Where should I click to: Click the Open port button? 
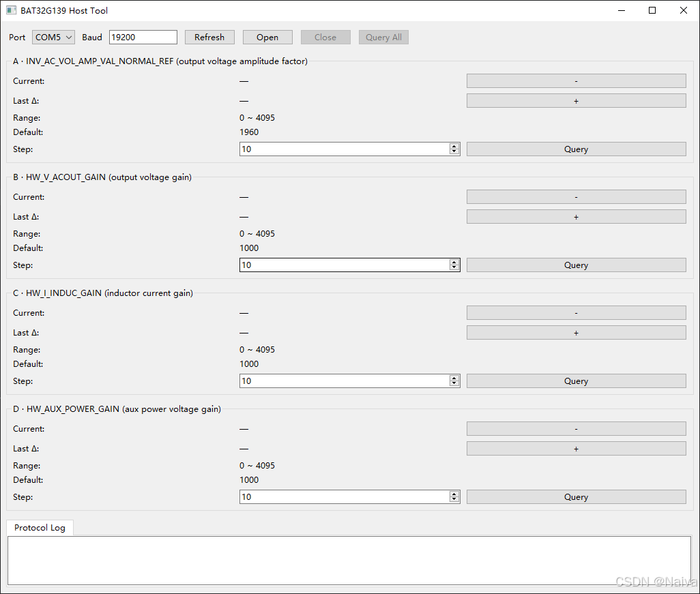[x=267, y=38]
